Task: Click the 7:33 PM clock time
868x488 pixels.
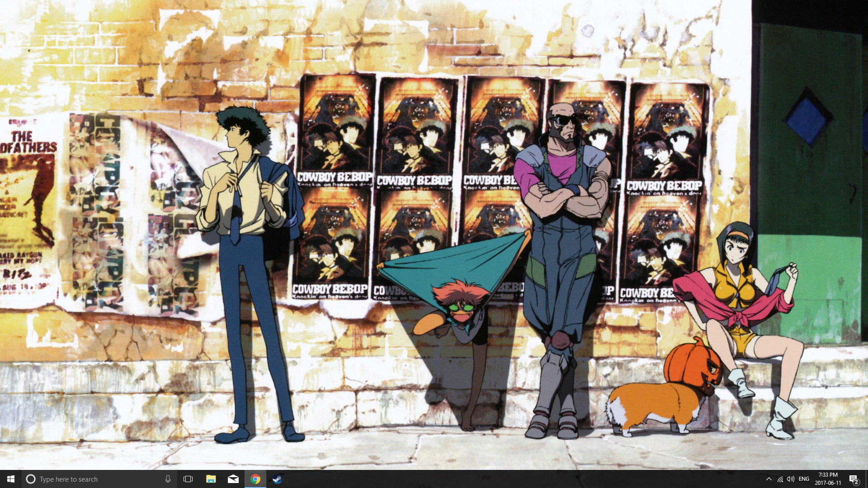Action: 828,475
